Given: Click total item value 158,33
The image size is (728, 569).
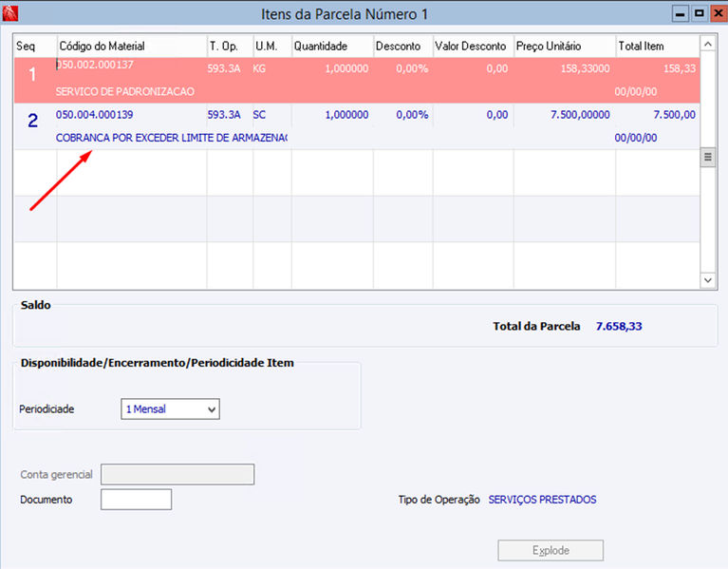Looking at the screenshot, I should (x=680, y=68).
